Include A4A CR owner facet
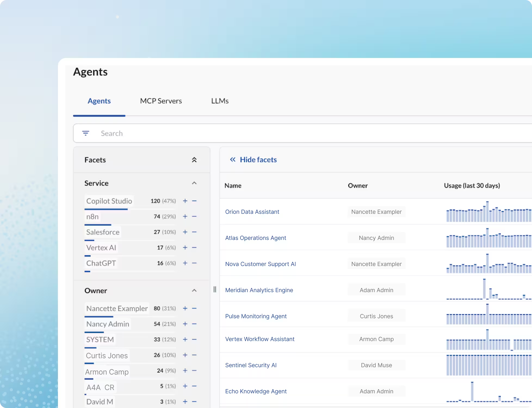The image size is (532, 408). 185,386
